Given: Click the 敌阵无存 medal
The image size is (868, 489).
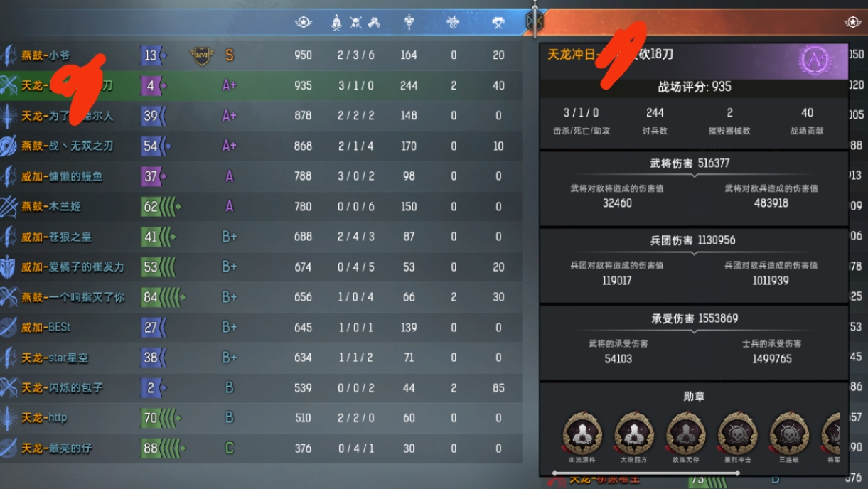Looking at the screenshot, I should click(686, 433).
